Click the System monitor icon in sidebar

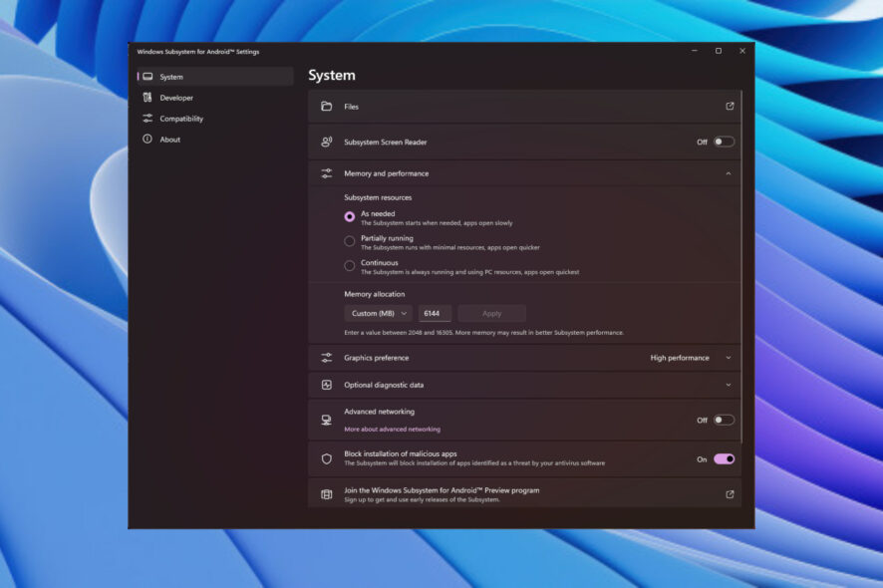[147, 77]
